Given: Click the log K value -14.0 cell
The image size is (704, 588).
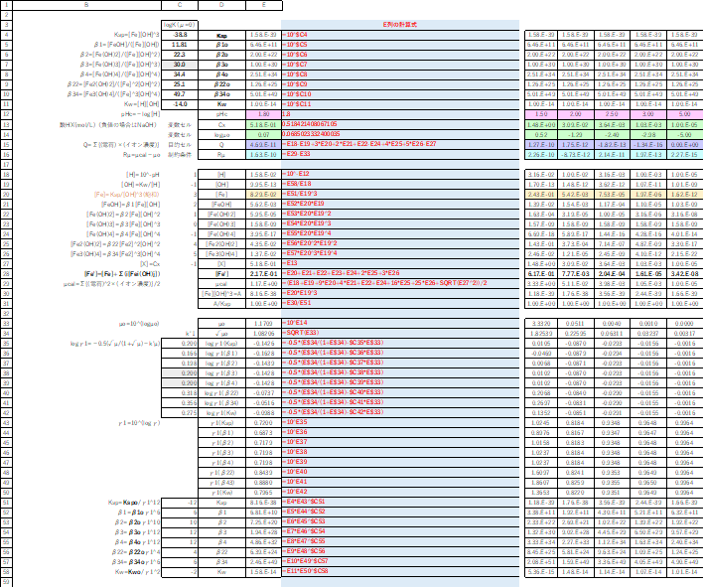Looking at the screenshot, I should point(180,104).
